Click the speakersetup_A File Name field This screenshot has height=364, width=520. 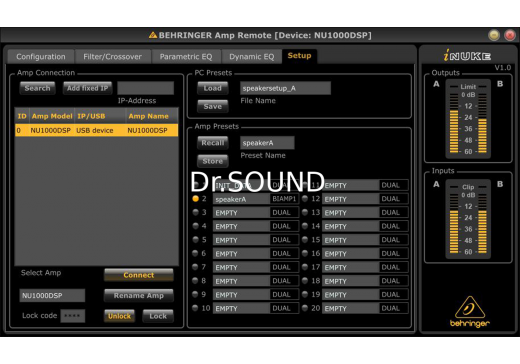(285, 88)
